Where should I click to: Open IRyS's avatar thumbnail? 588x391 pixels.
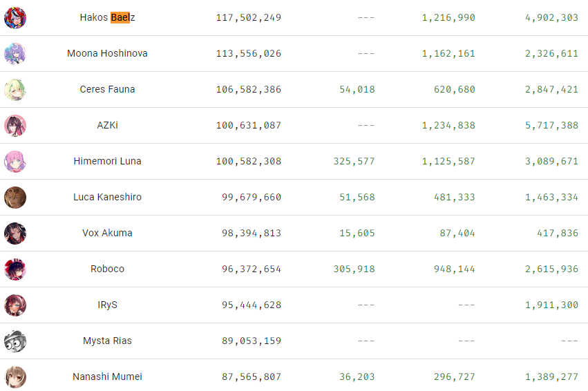click(15, 305)
